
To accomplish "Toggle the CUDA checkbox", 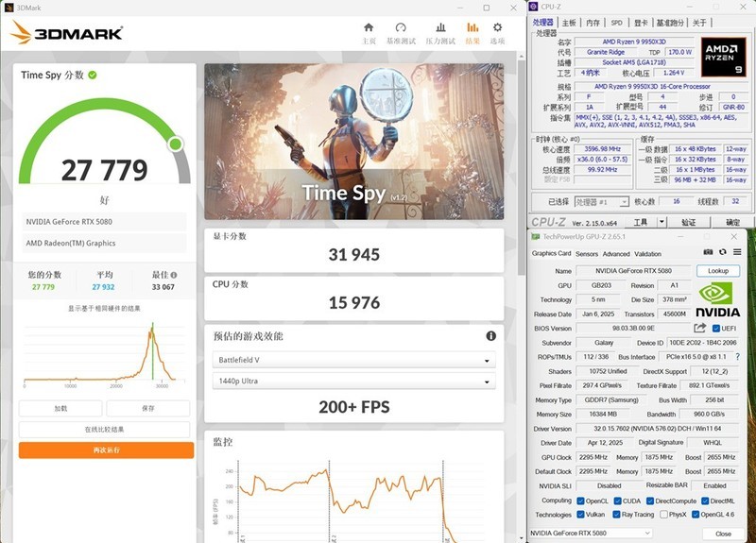I will tap(617, 501).
